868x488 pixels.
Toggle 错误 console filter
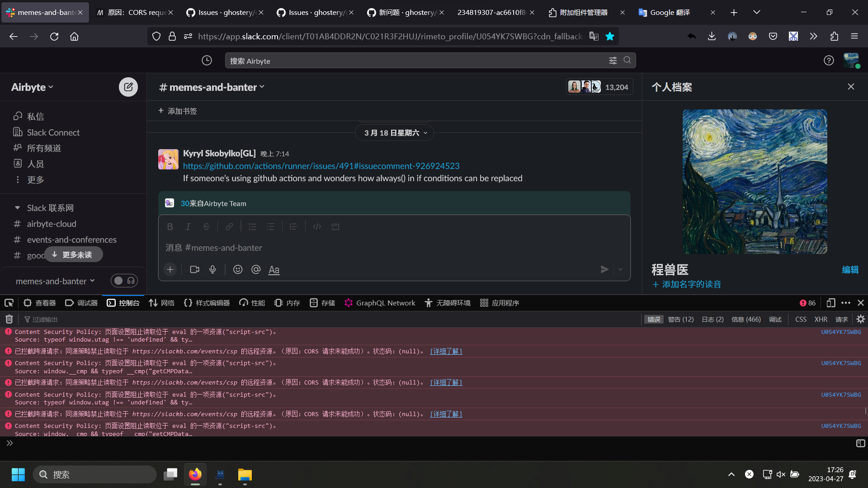click(654, 319)
